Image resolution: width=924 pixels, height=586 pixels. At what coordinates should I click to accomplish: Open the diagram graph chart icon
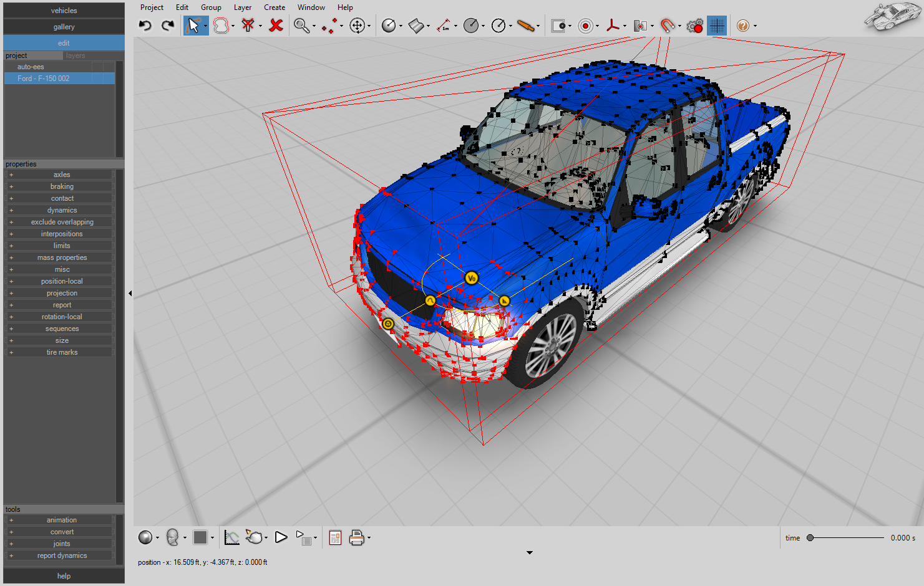pos(231,537)
